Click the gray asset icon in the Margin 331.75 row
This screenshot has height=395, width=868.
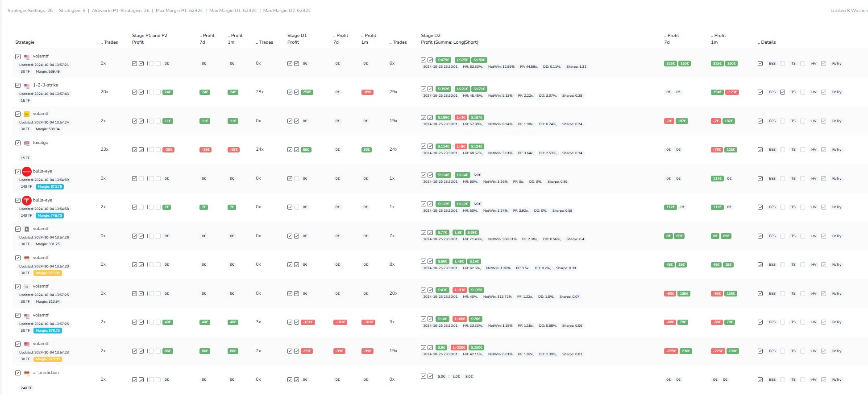pos(27,229)
